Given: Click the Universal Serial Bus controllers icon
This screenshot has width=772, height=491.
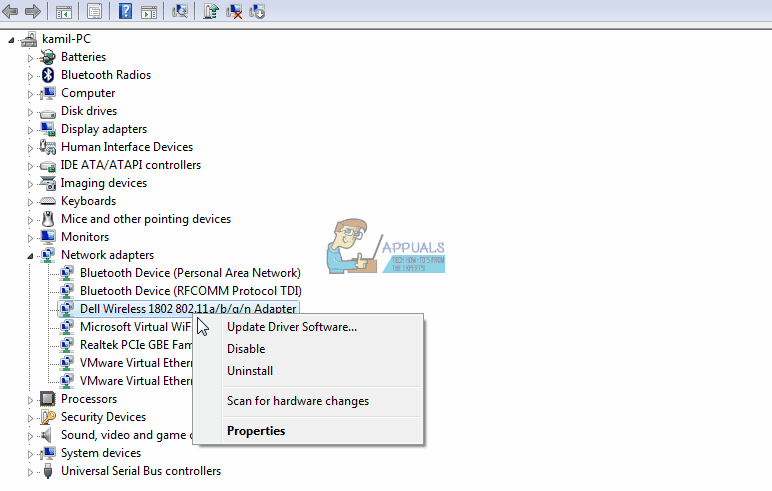Looking at the screenshot, I should (48, 471).
